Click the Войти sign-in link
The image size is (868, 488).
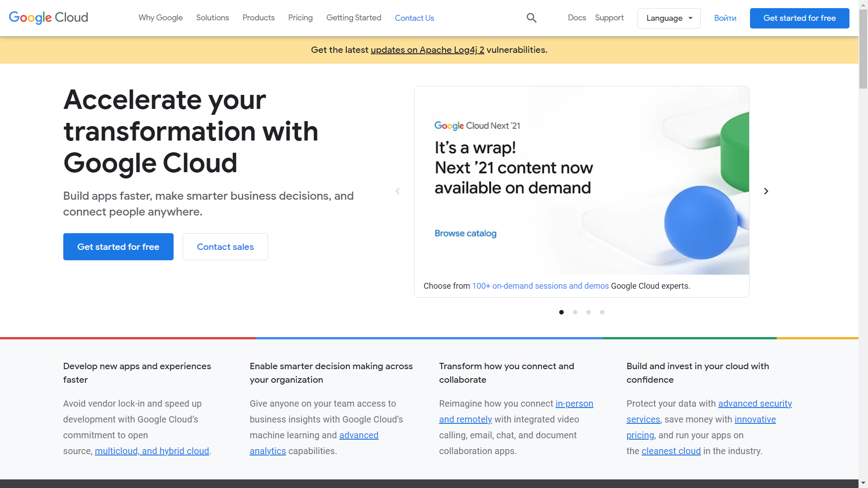click(x=725, y=18)
